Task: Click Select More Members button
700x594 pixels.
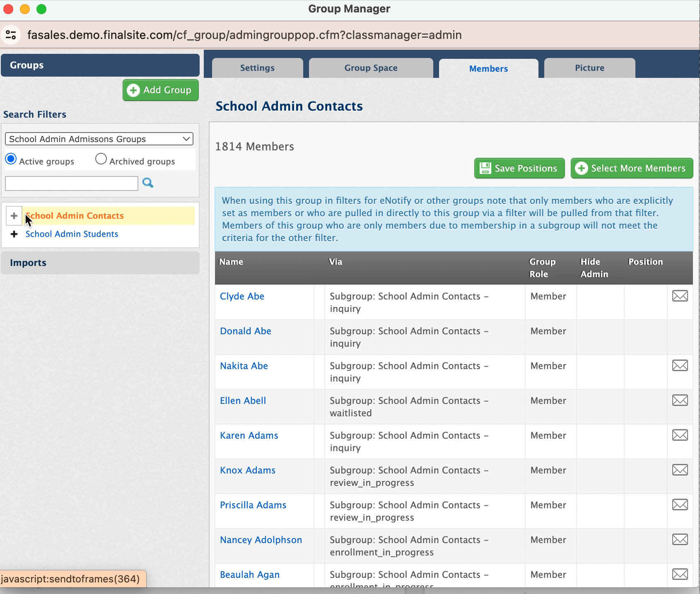Action: point(632,168)
